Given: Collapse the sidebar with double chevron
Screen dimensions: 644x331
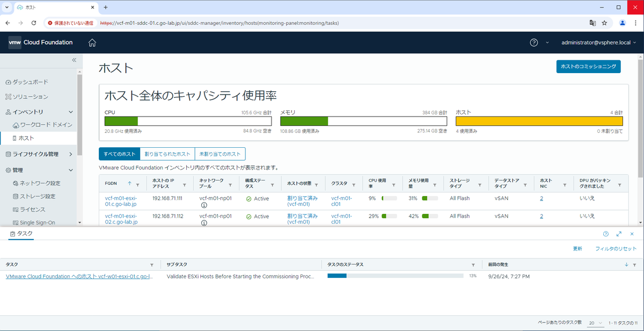Looking at the screenshot, I should pos(74,60).
